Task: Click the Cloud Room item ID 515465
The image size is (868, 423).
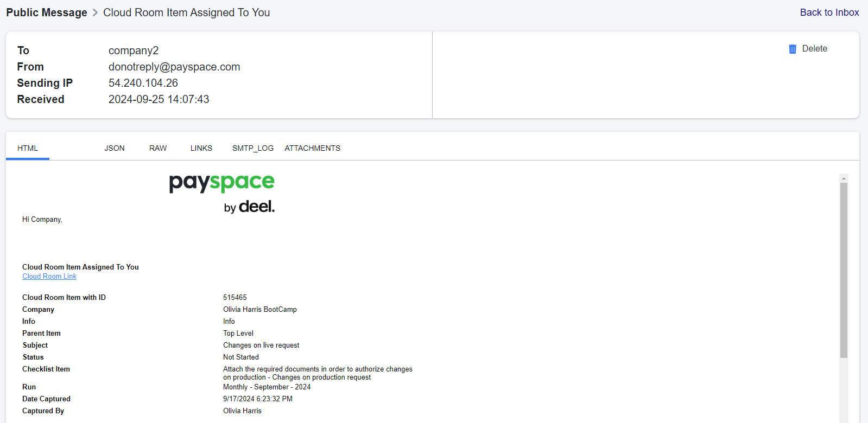Action: click(235, 297)
